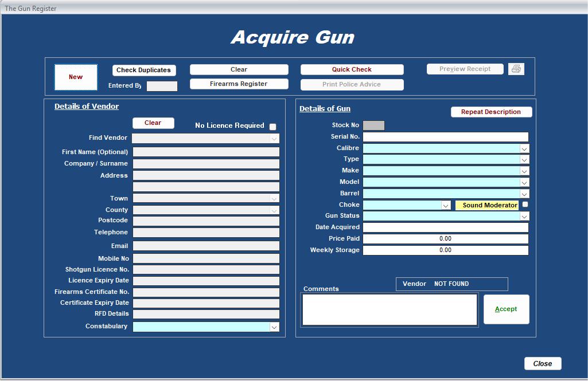The width and height of the screenshot is (588, 381).
Task: Click the Comments text box
Action: 389,309
